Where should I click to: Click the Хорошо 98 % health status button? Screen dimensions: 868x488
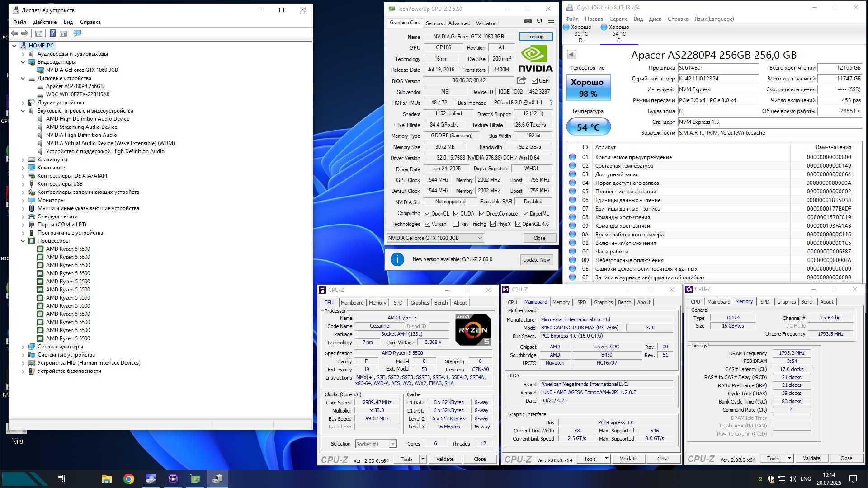[x=588, y=88]
